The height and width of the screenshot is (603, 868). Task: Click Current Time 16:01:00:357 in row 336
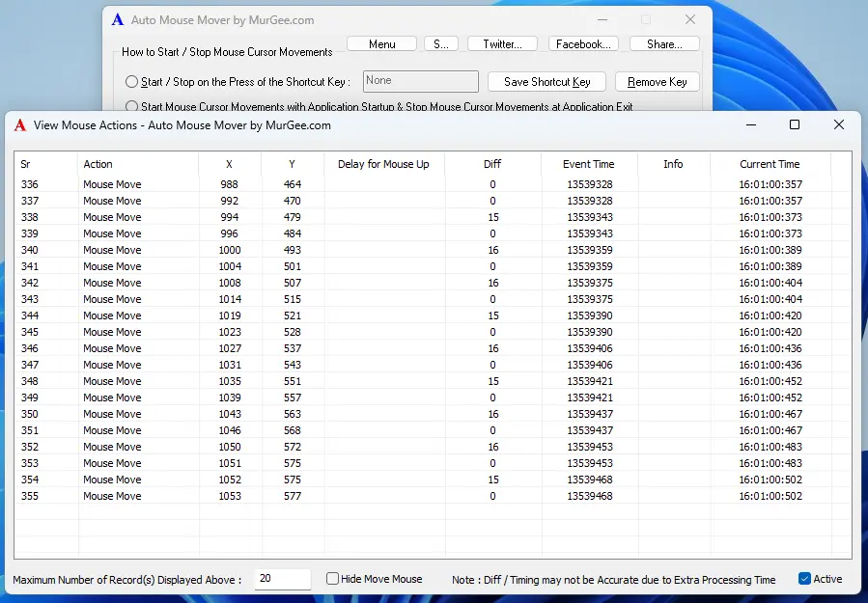770,184
